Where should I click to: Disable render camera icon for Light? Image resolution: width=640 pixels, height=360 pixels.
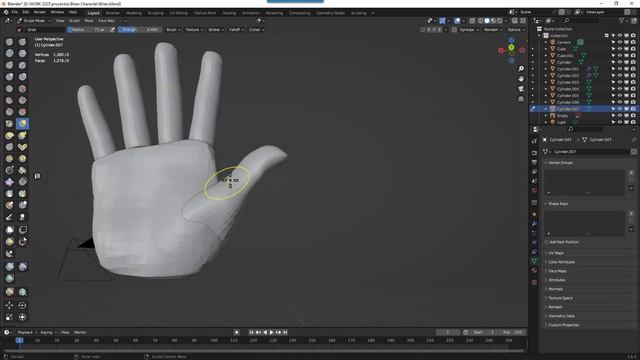pos(633,122)
